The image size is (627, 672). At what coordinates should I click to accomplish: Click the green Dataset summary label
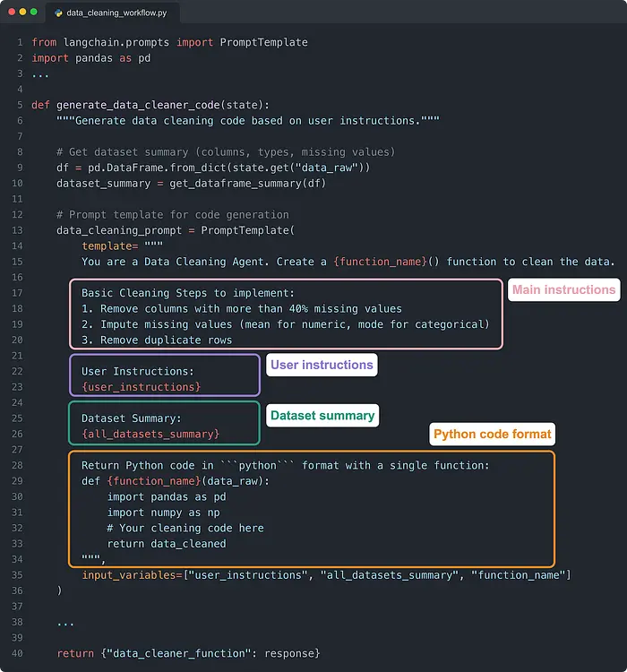coord(322,416)
